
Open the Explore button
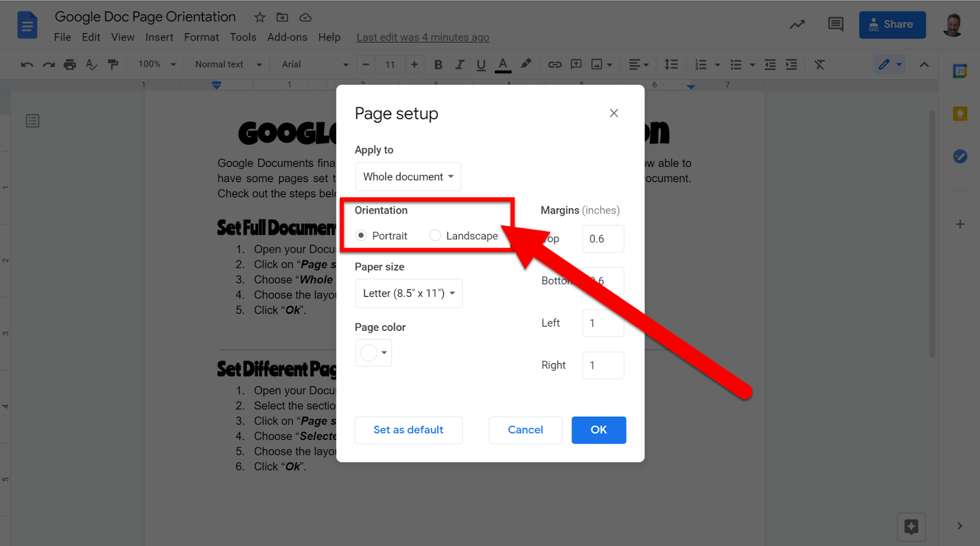pyautogui.click(x=911, y=526)
